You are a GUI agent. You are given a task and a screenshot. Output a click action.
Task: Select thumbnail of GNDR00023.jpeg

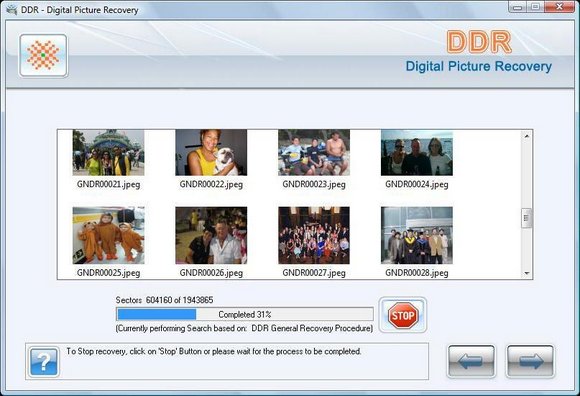coord(314,152)
